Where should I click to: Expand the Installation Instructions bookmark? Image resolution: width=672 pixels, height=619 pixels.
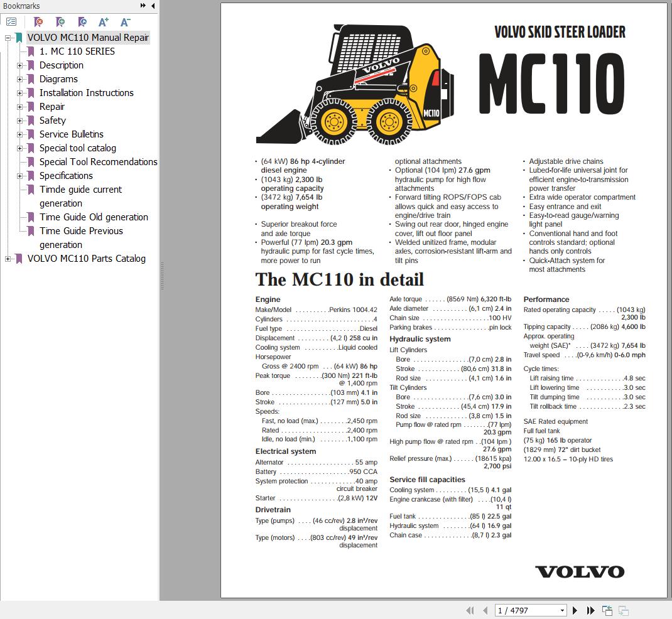click(x=19, y=93)
